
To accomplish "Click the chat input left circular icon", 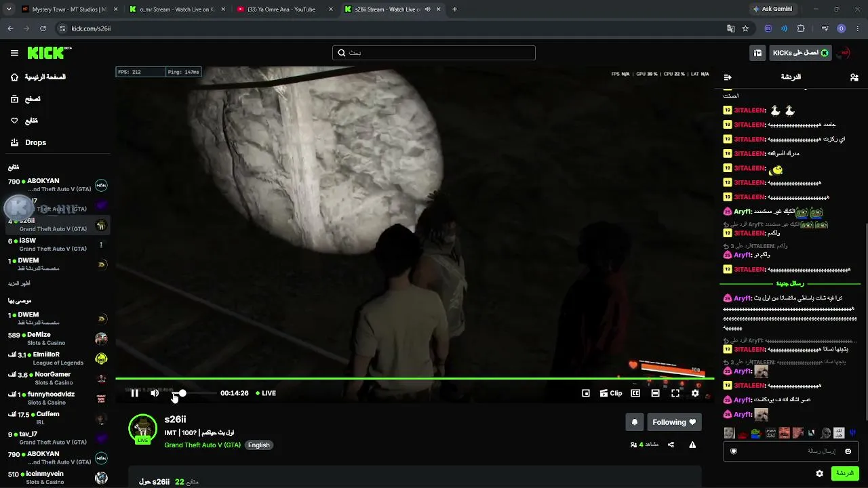I will pos(733,451).
